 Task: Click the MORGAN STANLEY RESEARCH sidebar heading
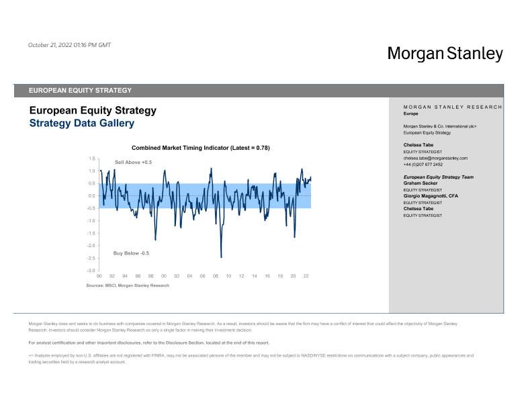click(x=452, y=107)
